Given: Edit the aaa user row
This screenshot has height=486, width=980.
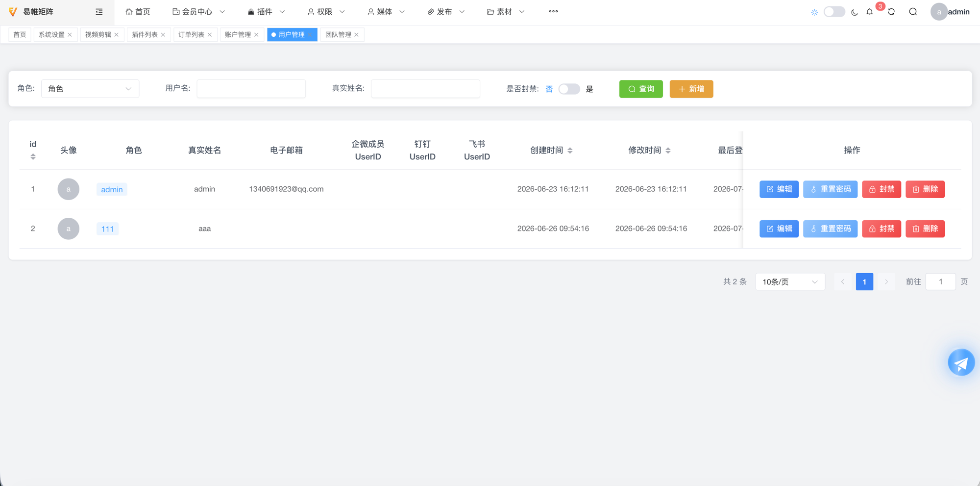Looking at the screenshot, I should pyautogui.click(x=779, y=229).
